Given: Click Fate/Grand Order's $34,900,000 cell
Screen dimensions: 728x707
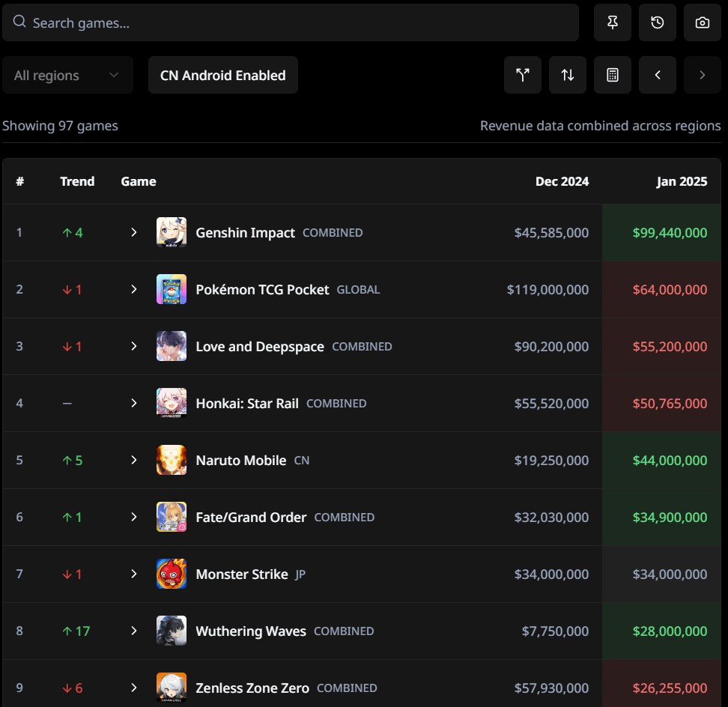Looking at the screenshot, I should click(x=661, y=517).
